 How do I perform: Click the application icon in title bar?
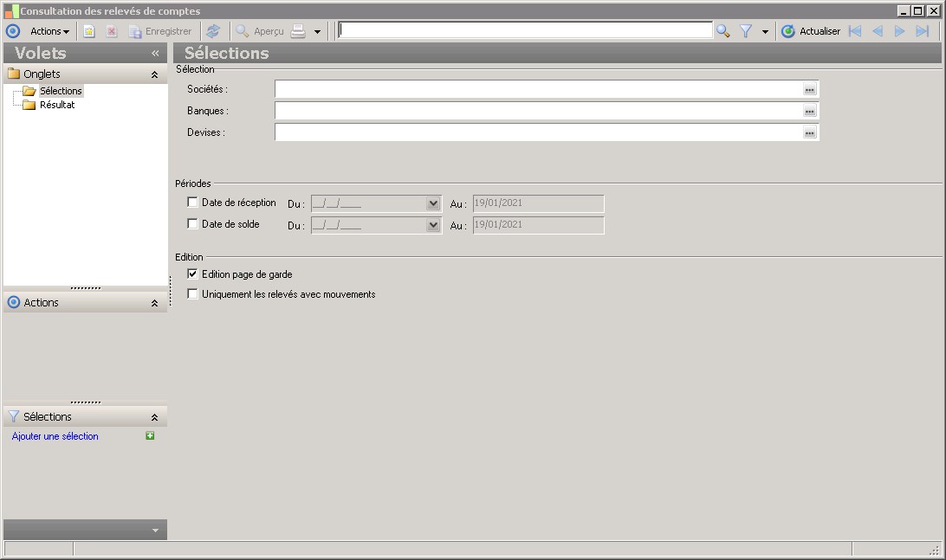click(x=11, y=11)
